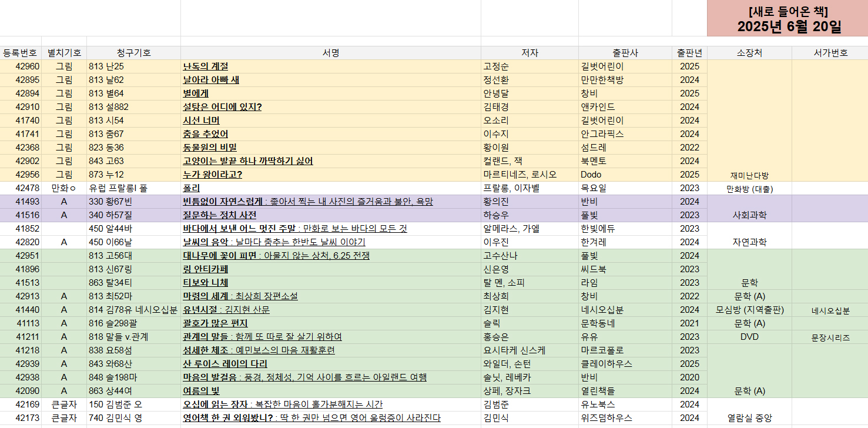
Task: Select publisher cell 위즈덤하우스
Action: click(625, 418)
